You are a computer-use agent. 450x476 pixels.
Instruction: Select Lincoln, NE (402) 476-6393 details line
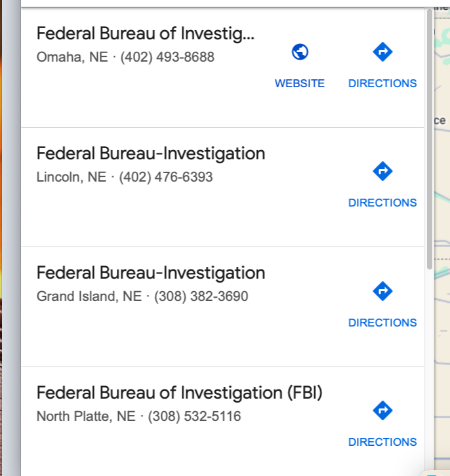pyautogui.click(x=125, y=177)
